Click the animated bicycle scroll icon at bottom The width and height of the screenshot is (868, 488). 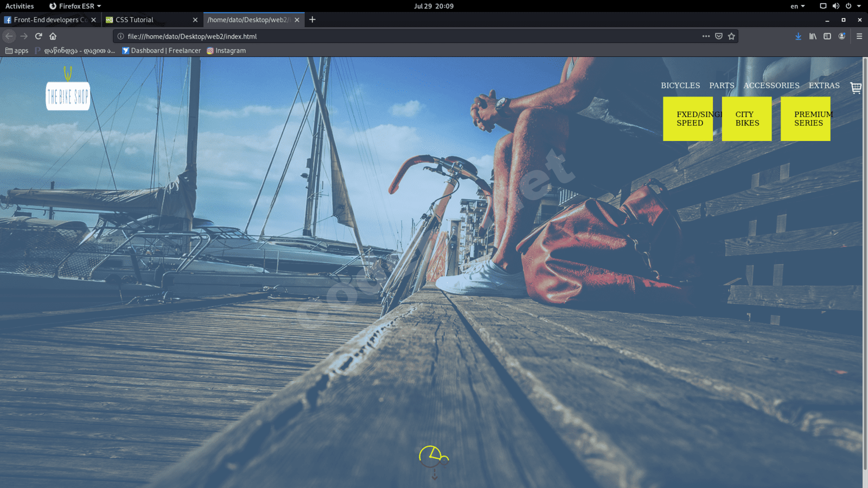click(433, 456)
